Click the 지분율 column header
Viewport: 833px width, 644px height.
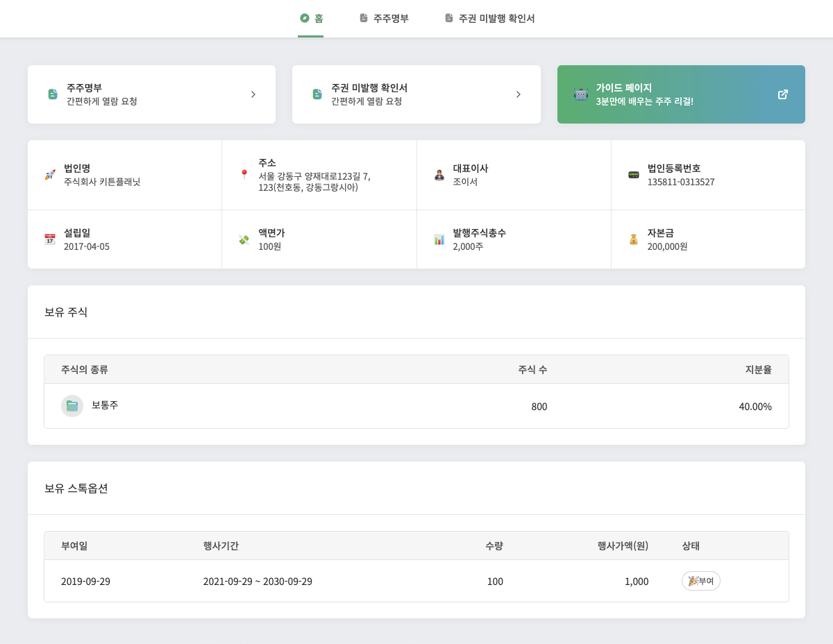tap(759, 369)
